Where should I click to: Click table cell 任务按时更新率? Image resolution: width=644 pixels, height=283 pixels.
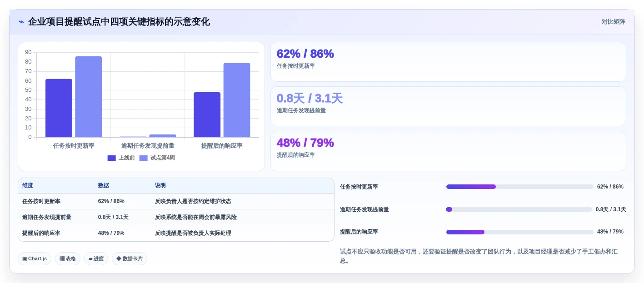tap(41, 201)
